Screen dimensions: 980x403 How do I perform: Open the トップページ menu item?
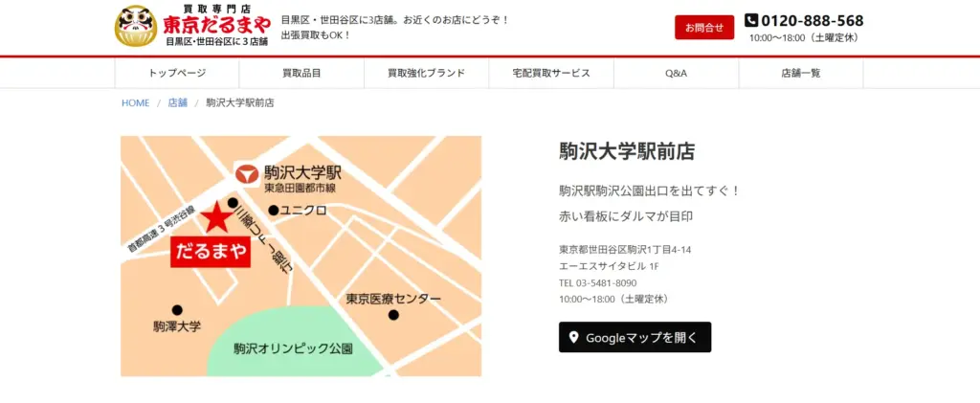pos(177,73)
